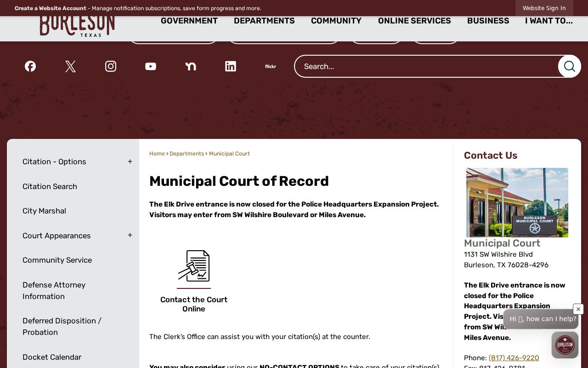588x368 pixels.
Task: Click the Contact the Court Online gavel icon
Action: pos(194,266)
